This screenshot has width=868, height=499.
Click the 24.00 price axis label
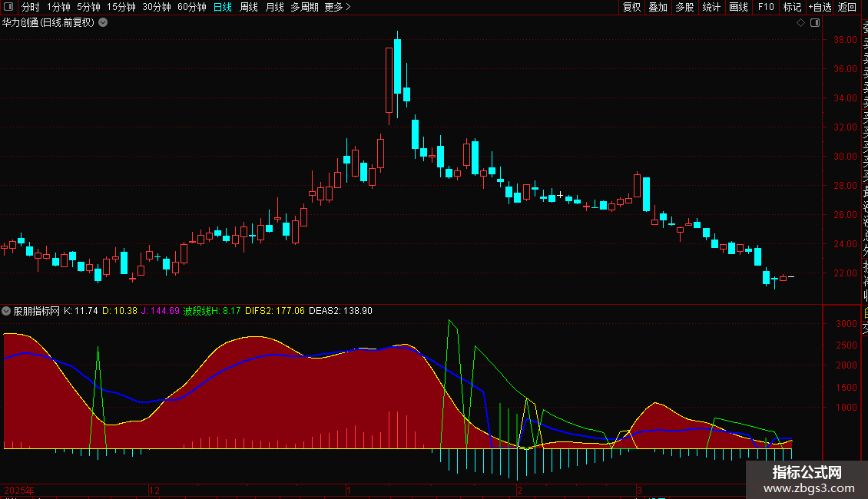[x=845, y=244]
